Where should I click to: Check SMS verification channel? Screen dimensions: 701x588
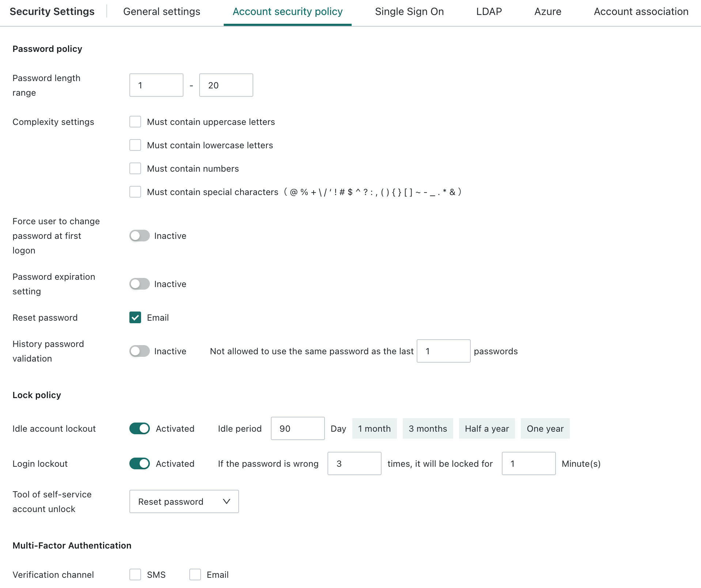(135, 574)
